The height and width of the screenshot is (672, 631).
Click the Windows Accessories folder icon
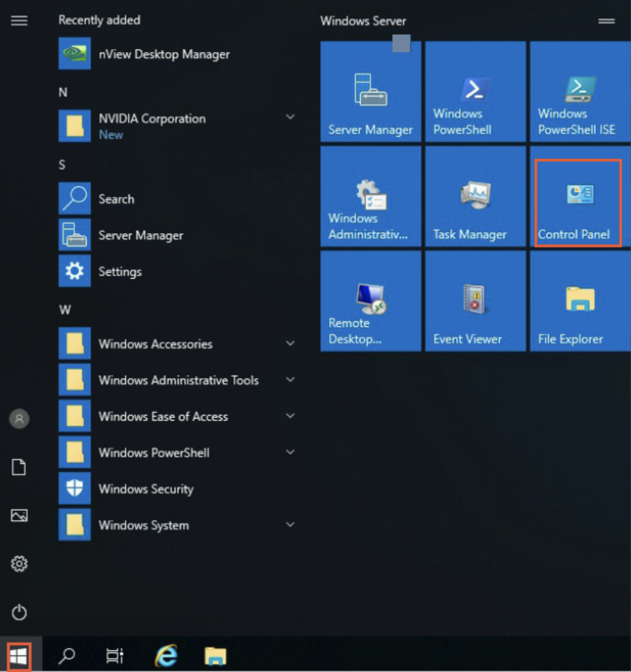coord(74,343)
